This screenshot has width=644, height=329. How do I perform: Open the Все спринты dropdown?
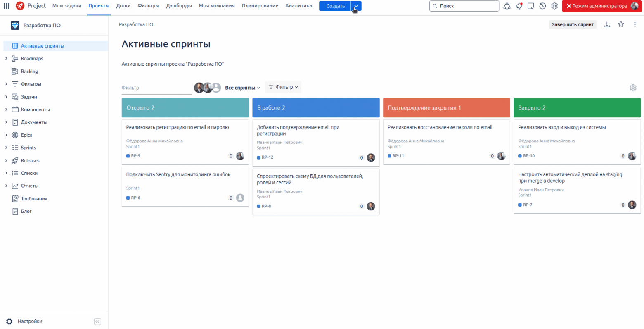coord(243,88)
